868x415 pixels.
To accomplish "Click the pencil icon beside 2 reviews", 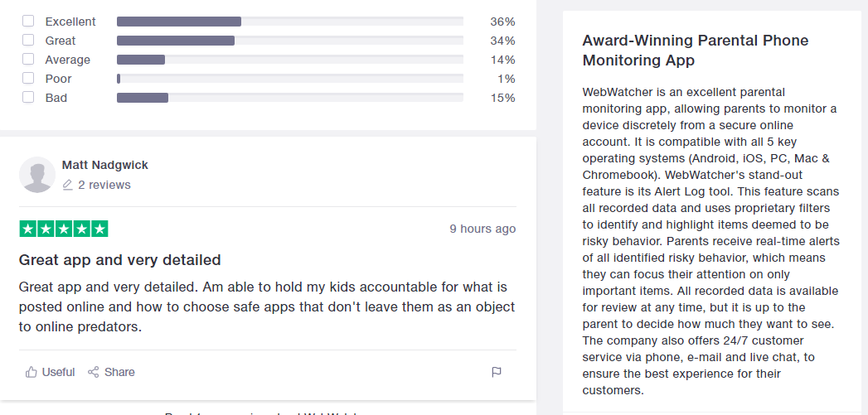I will pyautogui.click(x=67, y=185).
